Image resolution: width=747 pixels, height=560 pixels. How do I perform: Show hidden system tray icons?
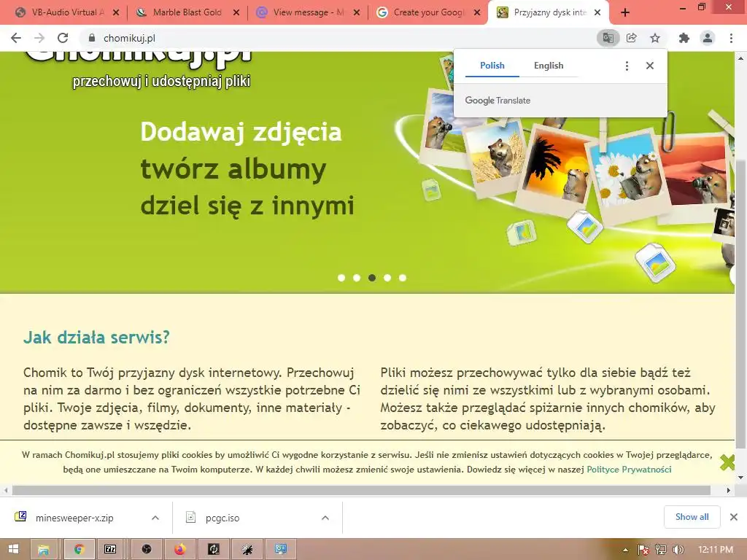point(625,550)
